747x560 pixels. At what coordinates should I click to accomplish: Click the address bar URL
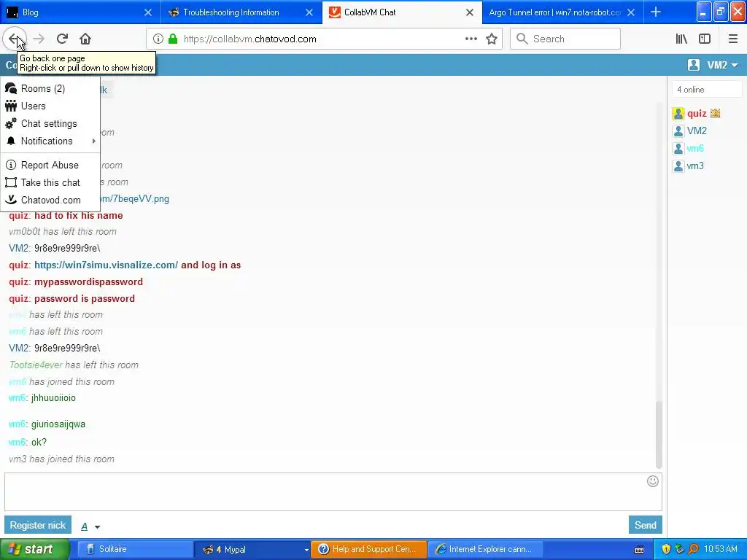[249, 39]
